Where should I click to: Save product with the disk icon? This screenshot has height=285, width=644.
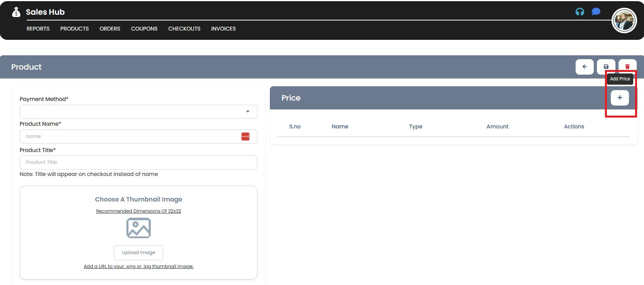606,67
